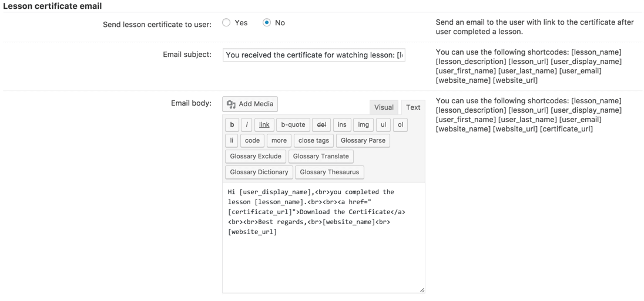Screen dimensions: 644x301
Task: Click the ul list button
Action: 384,124
